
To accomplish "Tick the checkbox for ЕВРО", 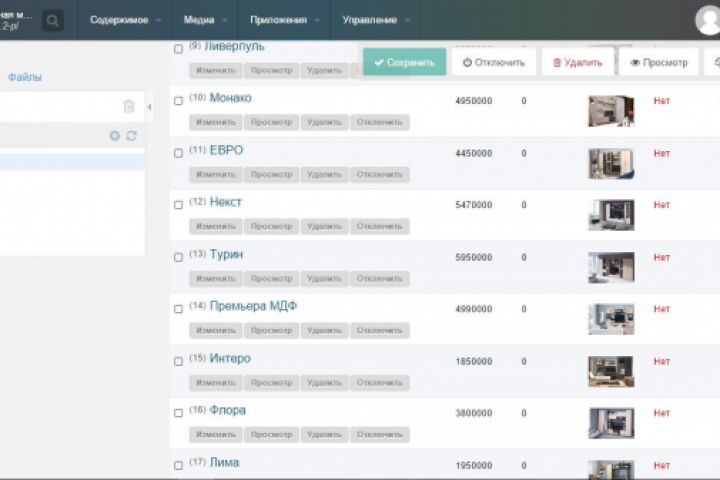I will coord(179,153).
